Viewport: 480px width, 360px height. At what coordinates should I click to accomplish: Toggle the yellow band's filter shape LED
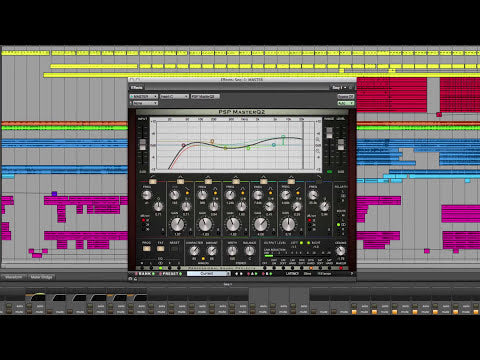tap(215, 193)
